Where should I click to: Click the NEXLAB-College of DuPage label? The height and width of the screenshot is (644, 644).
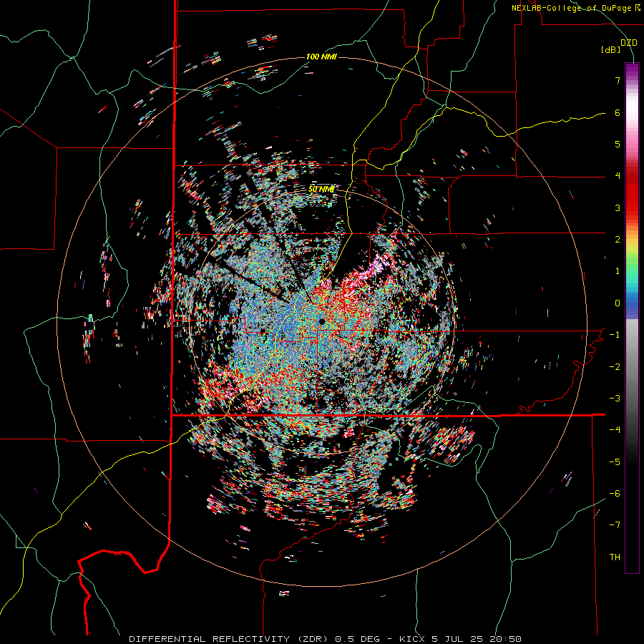[575, 8]
